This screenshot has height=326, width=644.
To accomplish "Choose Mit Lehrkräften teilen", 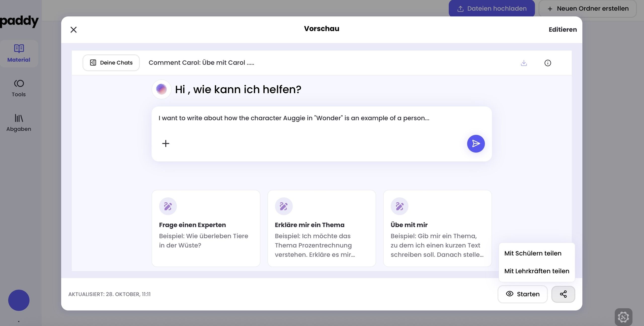I will [537, 271].
